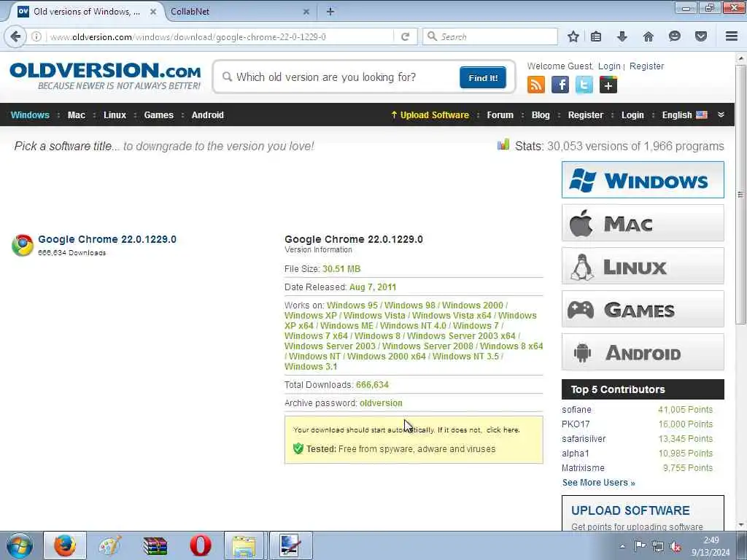Open a new tab with plus button

click(x=330, y=12)
